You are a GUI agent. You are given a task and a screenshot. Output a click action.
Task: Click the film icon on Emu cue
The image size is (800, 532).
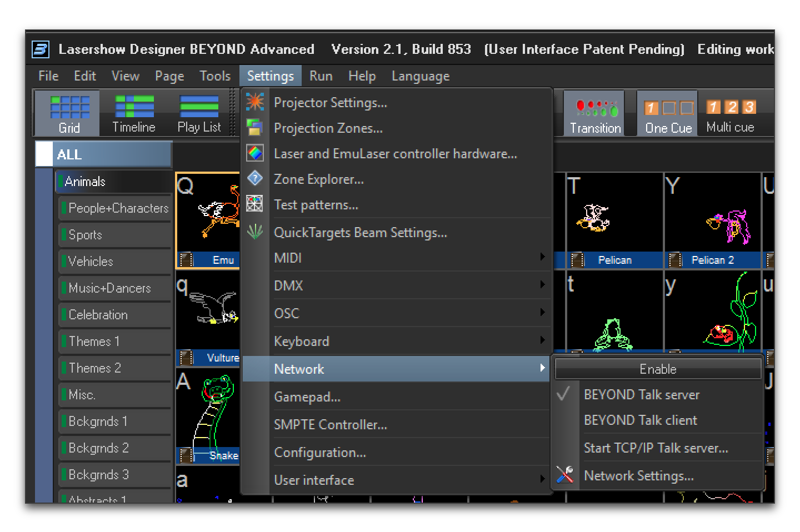[187, 260]
